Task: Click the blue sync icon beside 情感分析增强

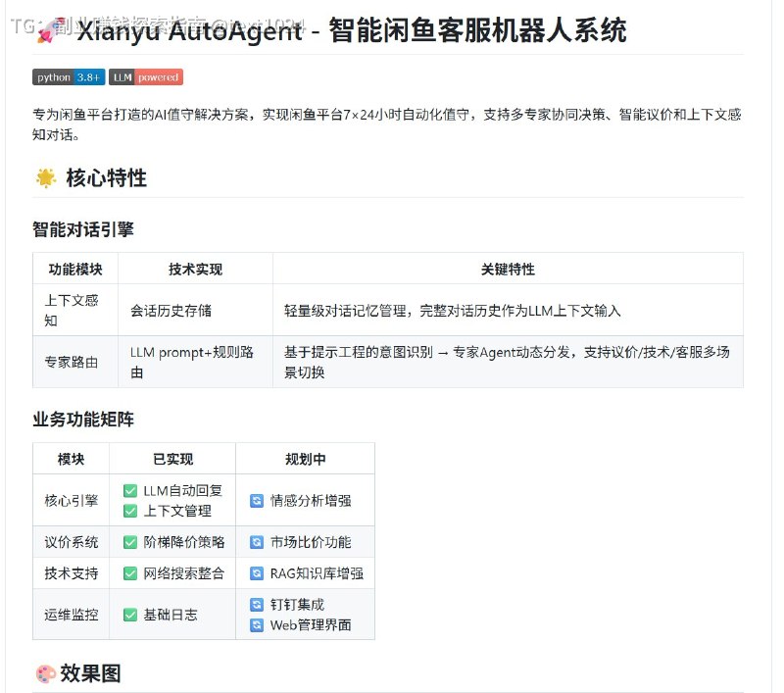Action: pos(255,500)
